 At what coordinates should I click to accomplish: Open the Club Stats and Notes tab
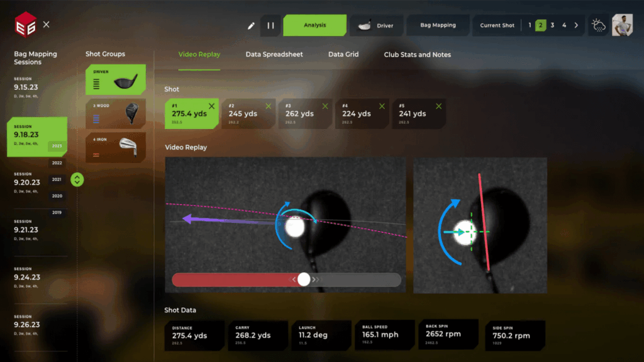(x=417, y=55)
